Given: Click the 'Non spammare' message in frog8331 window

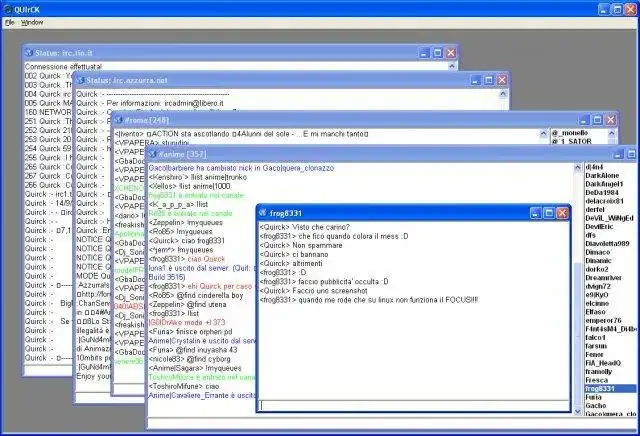Looking at the screenshot, I should (301, 245).
